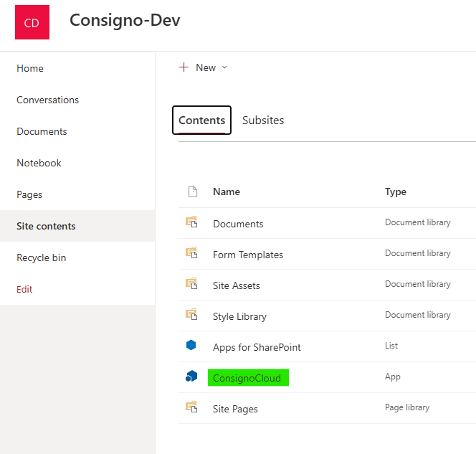Image resolution: width=476 pixels, height=454 pixels.
Task: Click 'Document library' type in Form Templates row
Action: (x=418, y=253)
